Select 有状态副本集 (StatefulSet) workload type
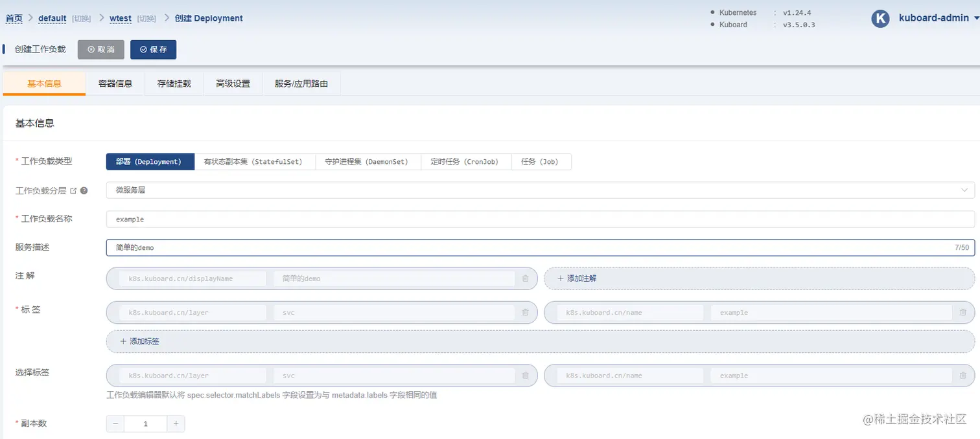 (x=255, y=162)
